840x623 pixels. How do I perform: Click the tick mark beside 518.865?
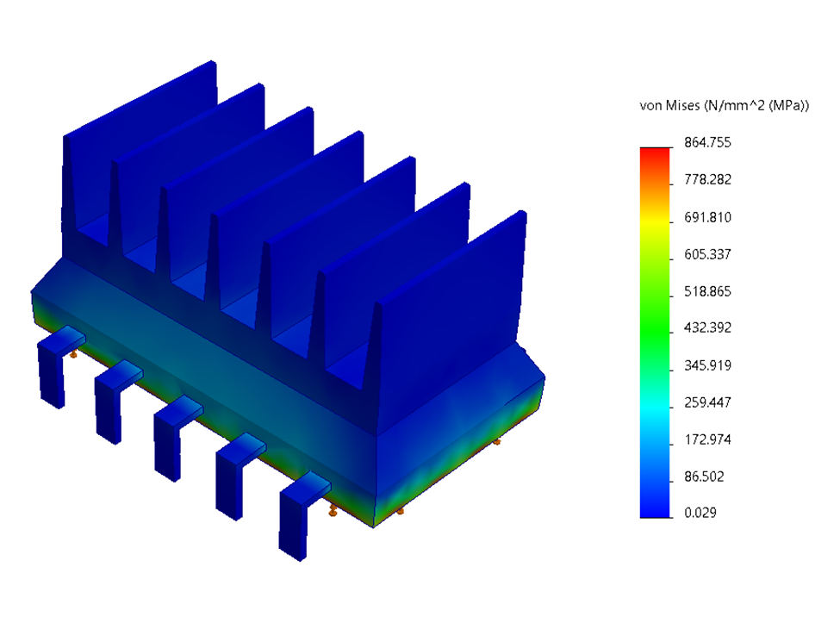670,290
